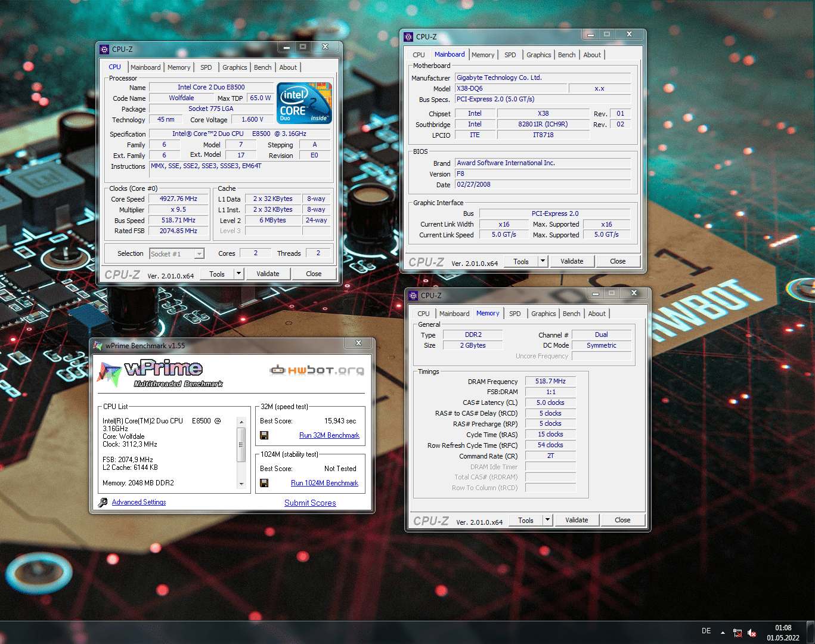Click Close button in Mainboard window

pos(618,261)
